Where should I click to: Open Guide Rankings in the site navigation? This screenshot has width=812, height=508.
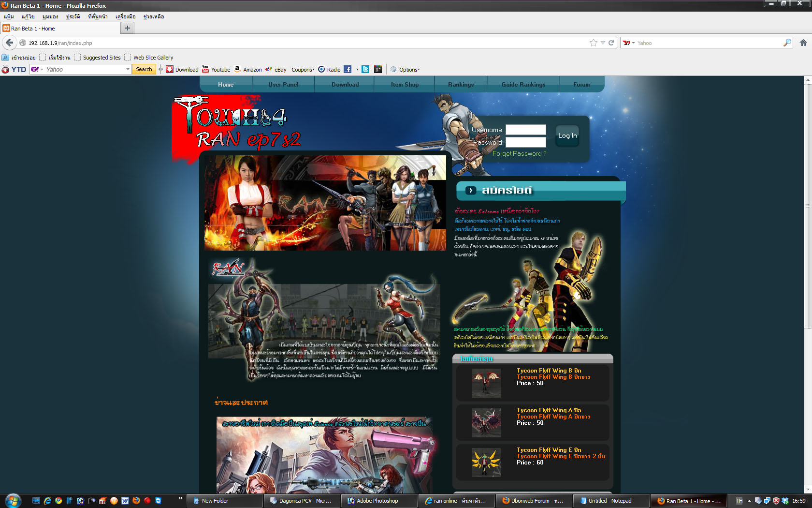click(523, 84)
